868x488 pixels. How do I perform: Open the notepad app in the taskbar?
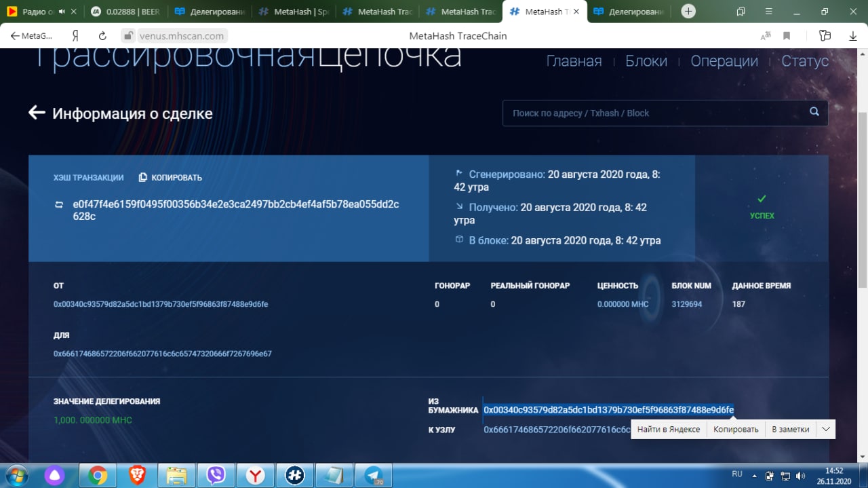pyautogui.click(x=334, y=475)
